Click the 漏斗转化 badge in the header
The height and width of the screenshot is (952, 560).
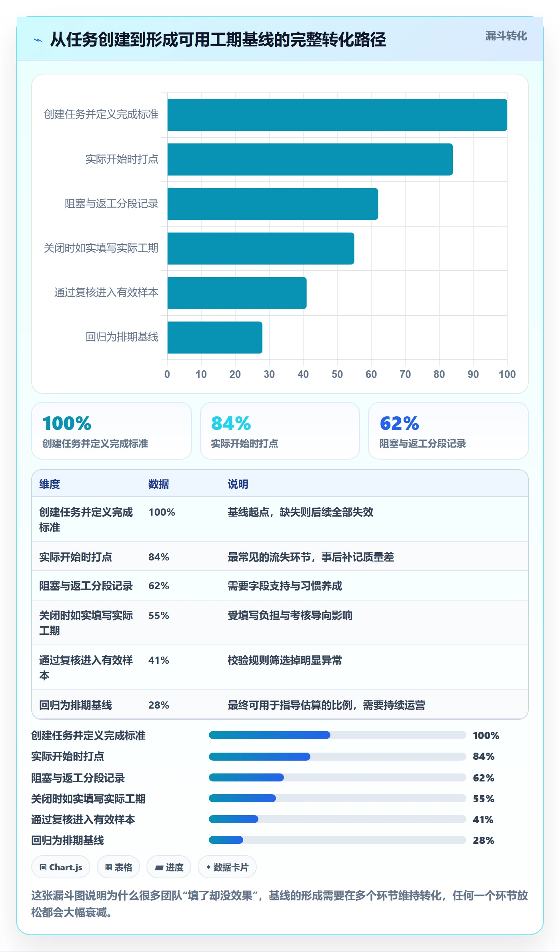tap(506, 36)
